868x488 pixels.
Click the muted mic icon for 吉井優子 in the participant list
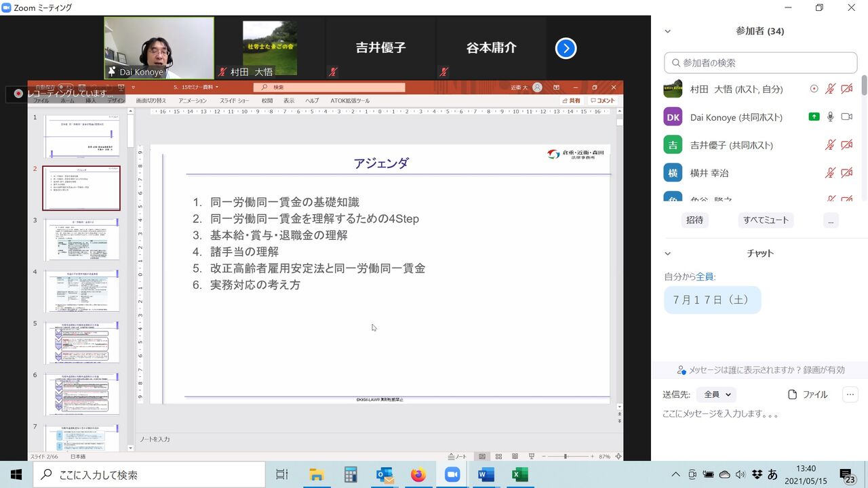click(x=830, y=144)
